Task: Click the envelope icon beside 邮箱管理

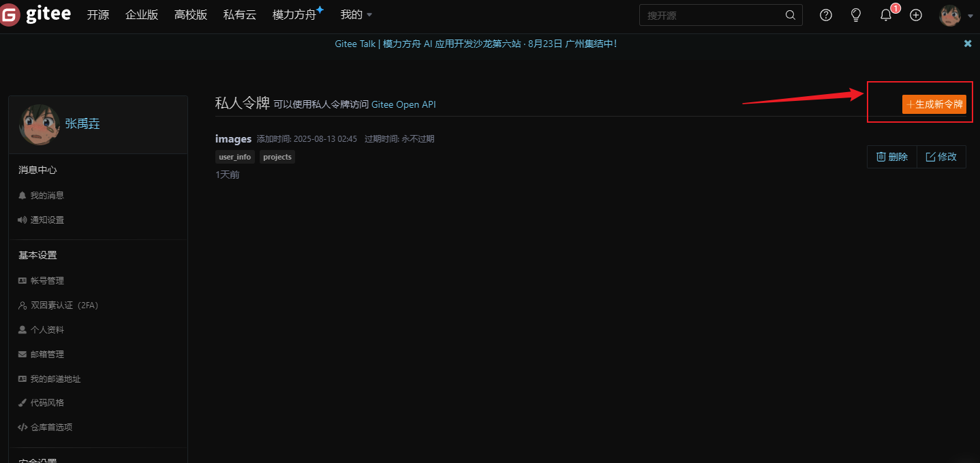Action: pos(22,355)
